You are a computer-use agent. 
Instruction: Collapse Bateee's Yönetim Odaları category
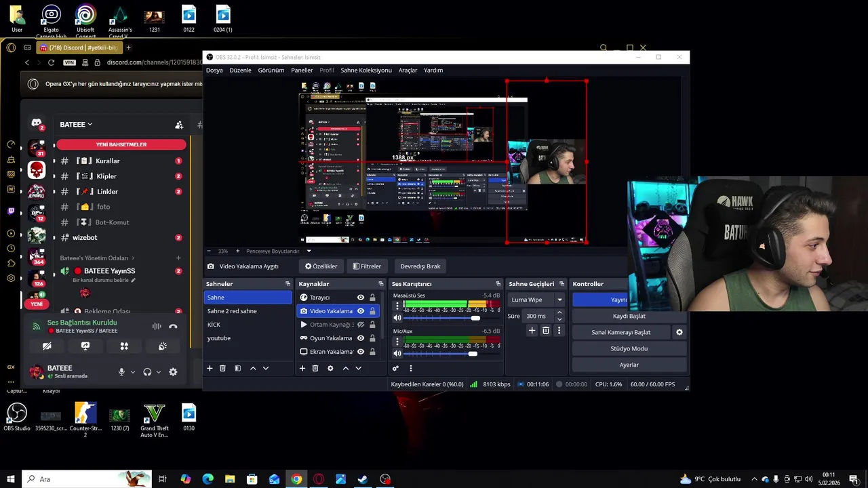[x=98, y=258]
